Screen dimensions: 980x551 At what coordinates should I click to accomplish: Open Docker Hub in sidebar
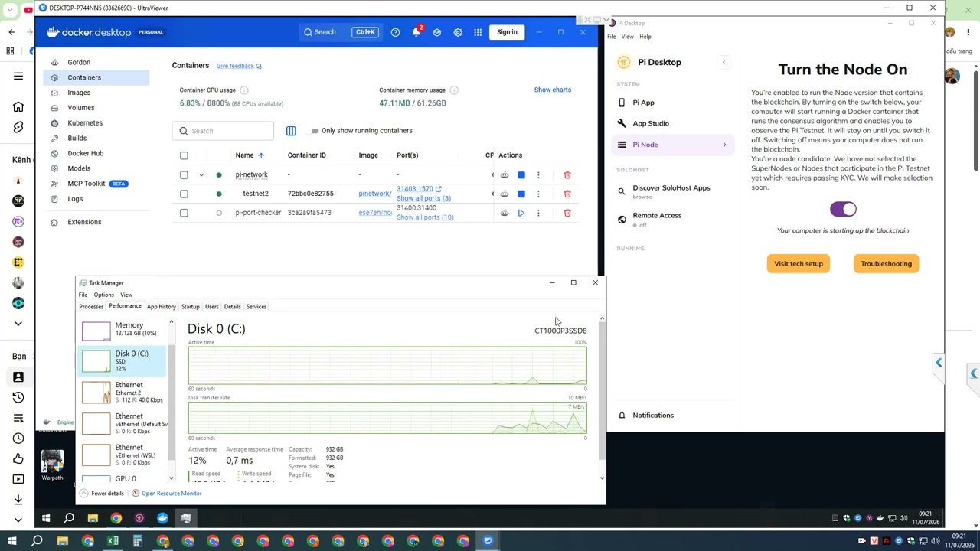click(x=96, y=153)
